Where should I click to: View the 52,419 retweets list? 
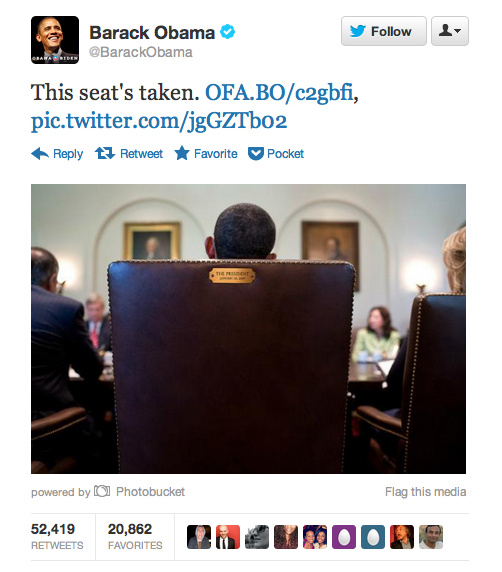57,537
